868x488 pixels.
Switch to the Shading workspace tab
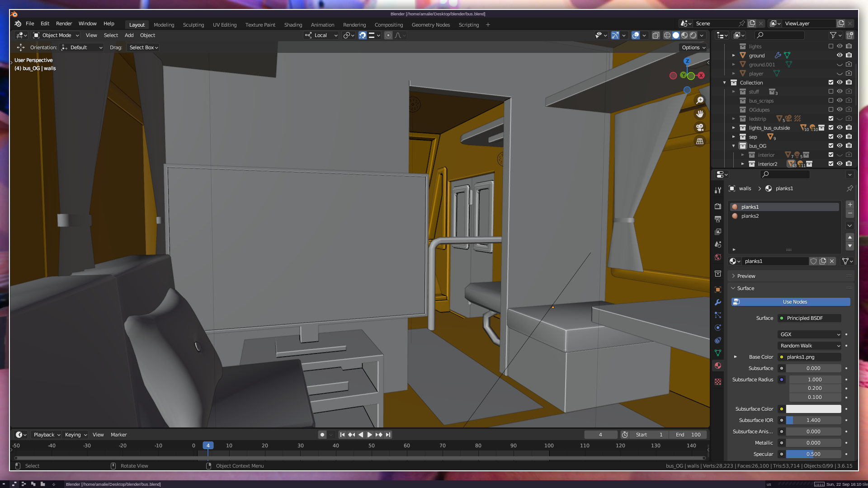tap(293, 25)
